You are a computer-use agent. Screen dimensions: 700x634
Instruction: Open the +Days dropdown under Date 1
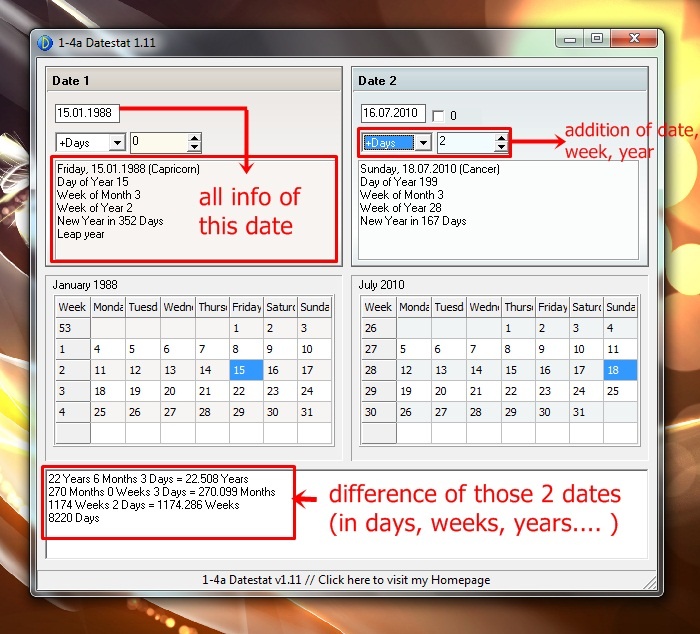pos(117,143)
